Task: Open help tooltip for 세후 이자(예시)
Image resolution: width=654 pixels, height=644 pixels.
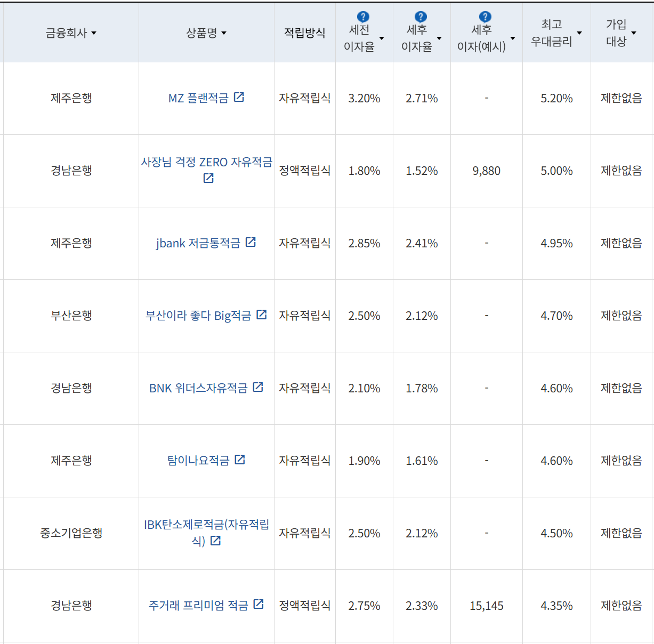Action: pyautogui.click(x=484, y=17)
